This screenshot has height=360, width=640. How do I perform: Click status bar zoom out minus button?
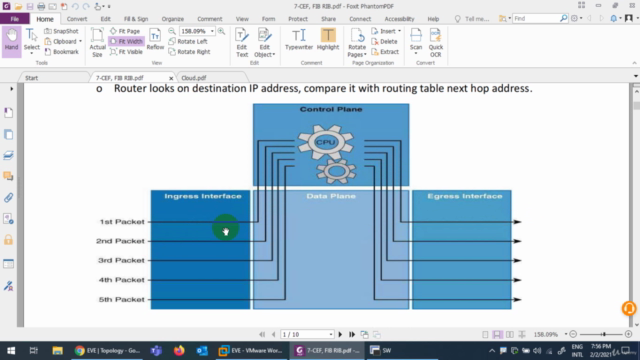pos(573,334)
